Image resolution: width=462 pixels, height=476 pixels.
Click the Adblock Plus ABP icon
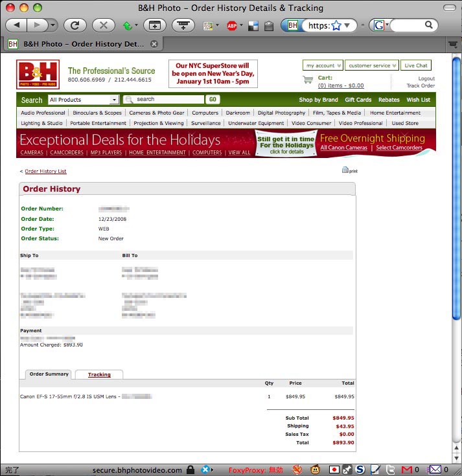tap(232, 26)
